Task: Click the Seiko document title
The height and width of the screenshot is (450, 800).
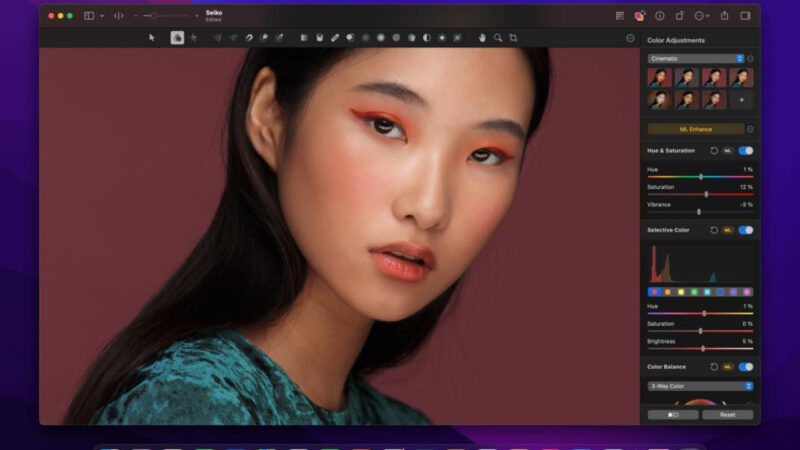Action: [214, 13]
